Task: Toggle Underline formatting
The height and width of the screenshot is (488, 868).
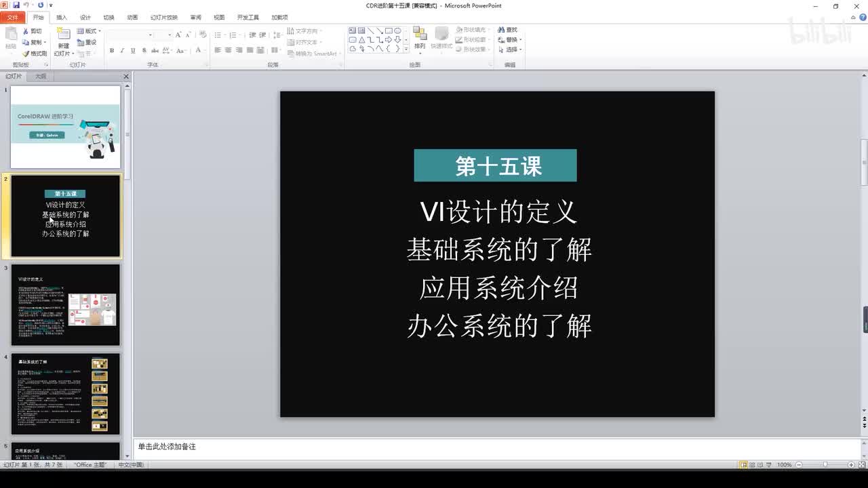Action: tap(134, 50)
